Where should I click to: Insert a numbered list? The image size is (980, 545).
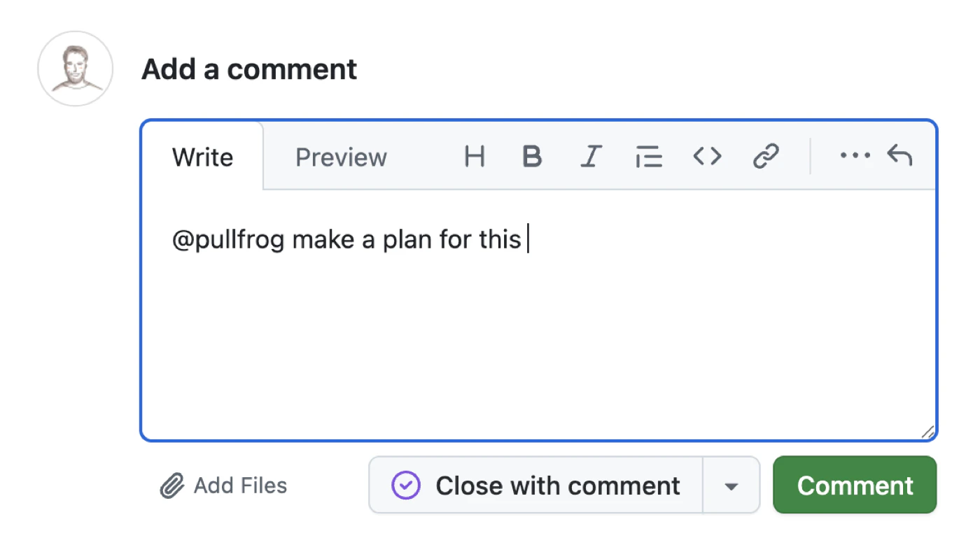pyautogui.click(x=649, y=157)
